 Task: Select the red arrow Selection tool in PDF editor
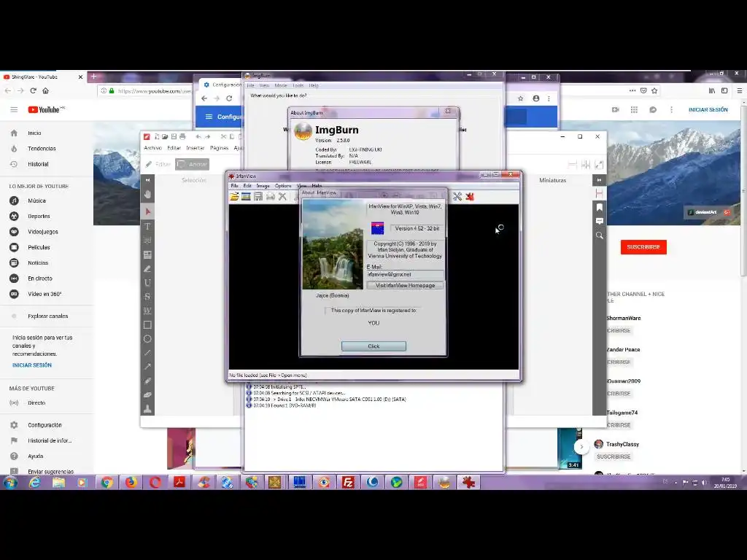tap(147, 211)
